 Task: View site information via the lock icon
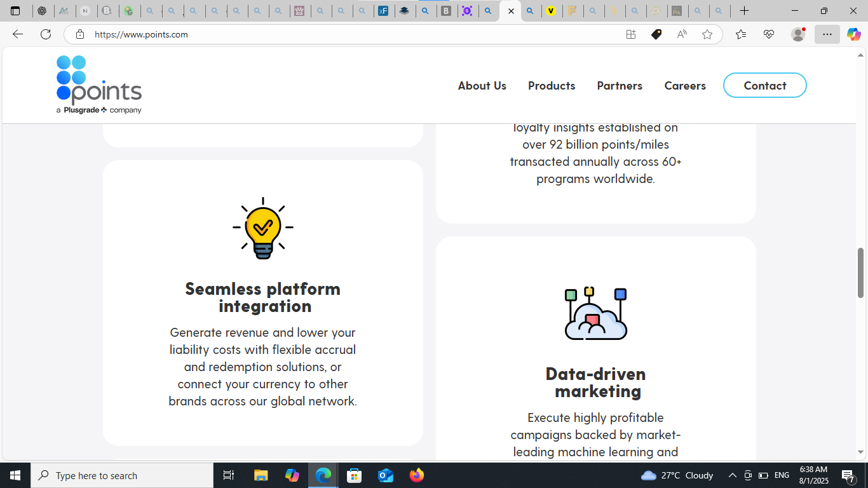[79, 34]
